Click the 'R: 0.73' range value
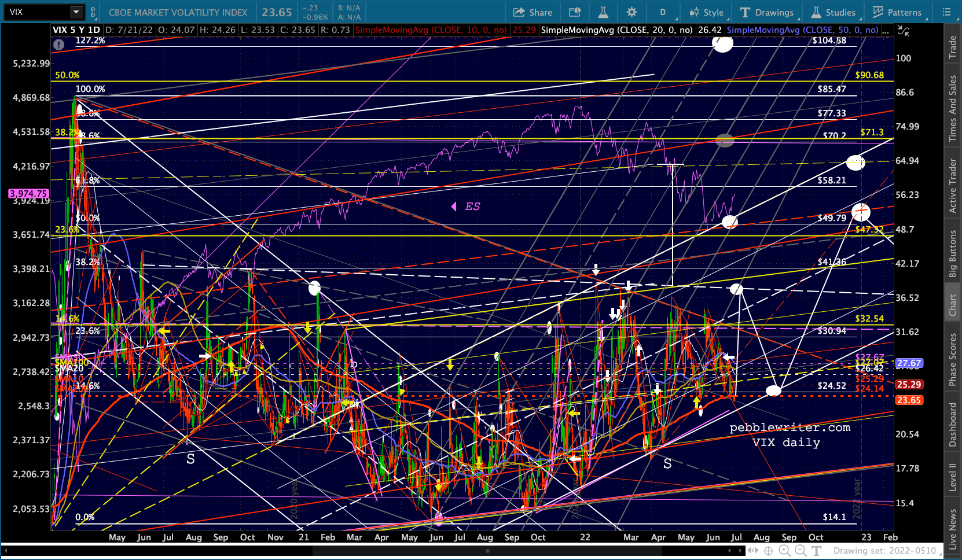 pyautogui.click(x=335, y=30)
